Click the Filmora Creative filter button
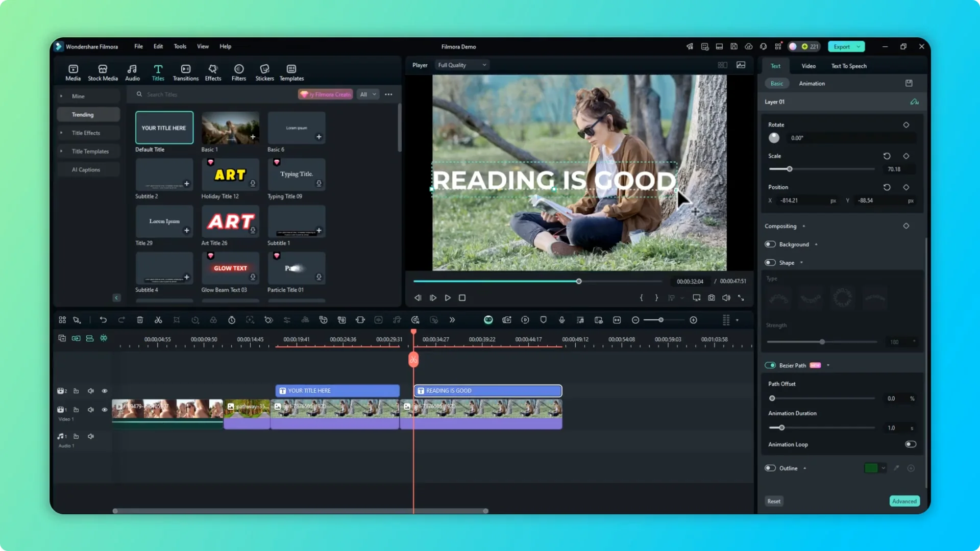980x551 pixels. click(x=326, y=94)
